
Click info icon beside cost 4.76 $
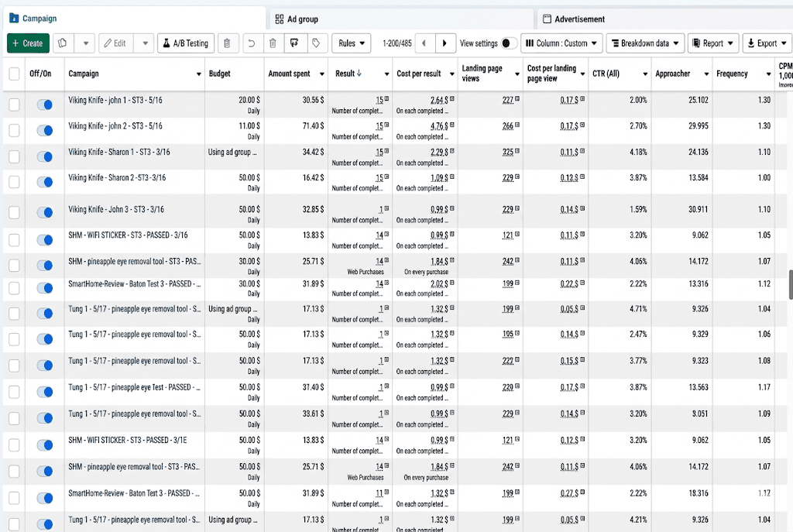click(x=451, y=125)
